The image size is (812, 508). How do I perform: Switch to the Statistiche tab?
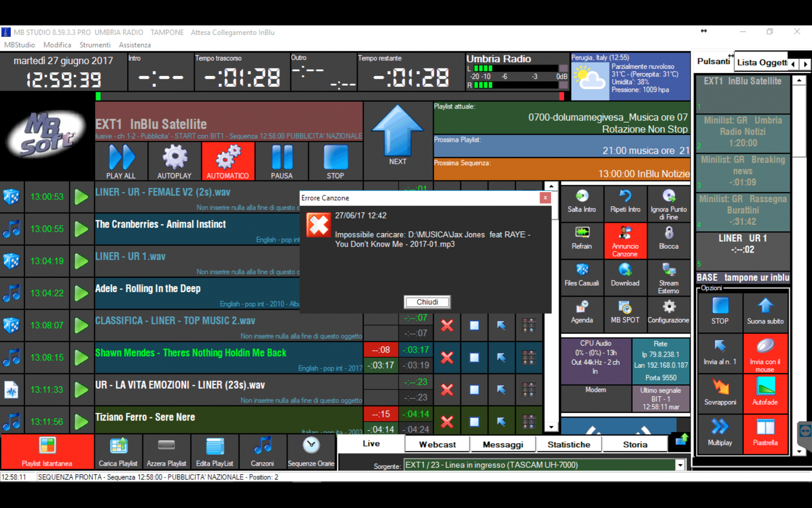click(x=568, y=444)
